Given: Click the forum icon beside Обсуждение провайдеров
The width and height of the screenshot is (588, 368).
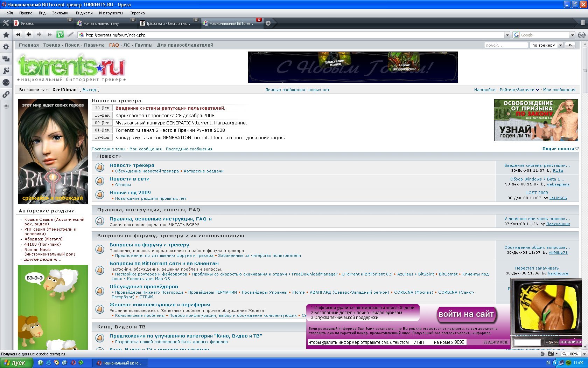Looking at the screenshot, I should (100, 291).
